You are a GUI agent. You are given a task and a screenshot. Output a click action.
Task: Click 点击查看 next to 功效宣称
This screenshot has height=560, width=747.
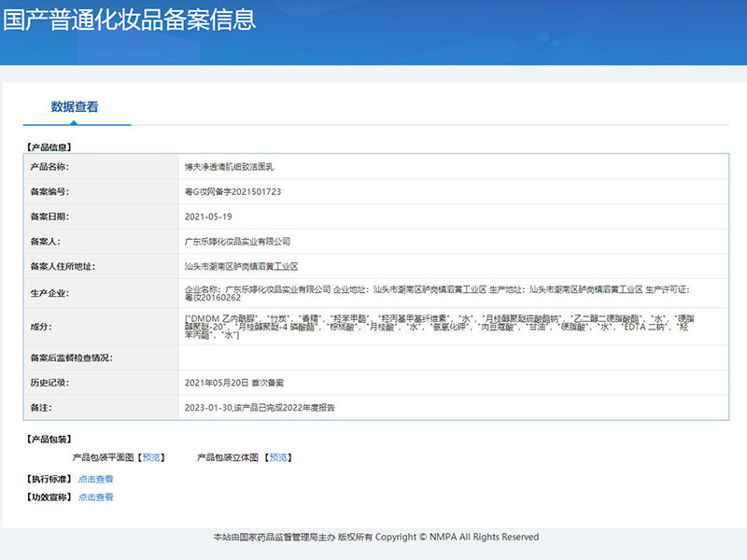point(96,497)
